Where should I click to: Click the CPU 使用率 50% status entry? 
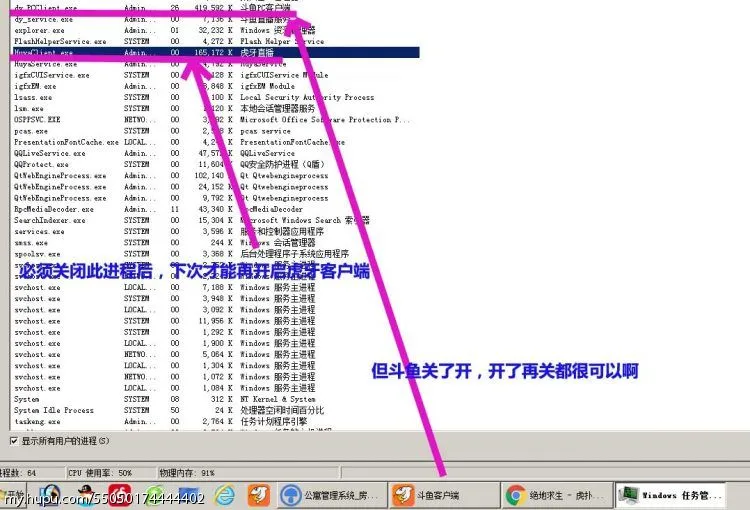pyautogui.click(x=100, y=473)
